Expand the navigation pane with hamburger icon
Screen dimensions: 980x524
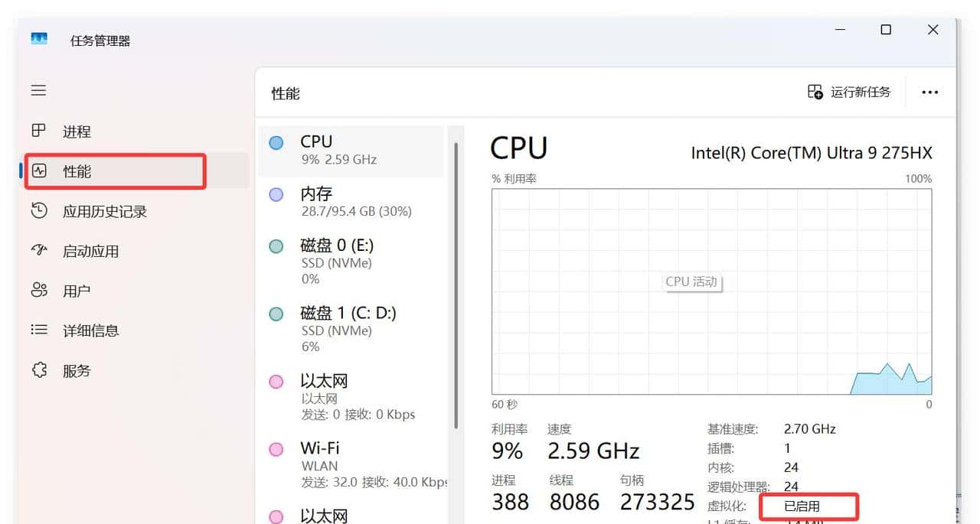click(x=38, y=90)
